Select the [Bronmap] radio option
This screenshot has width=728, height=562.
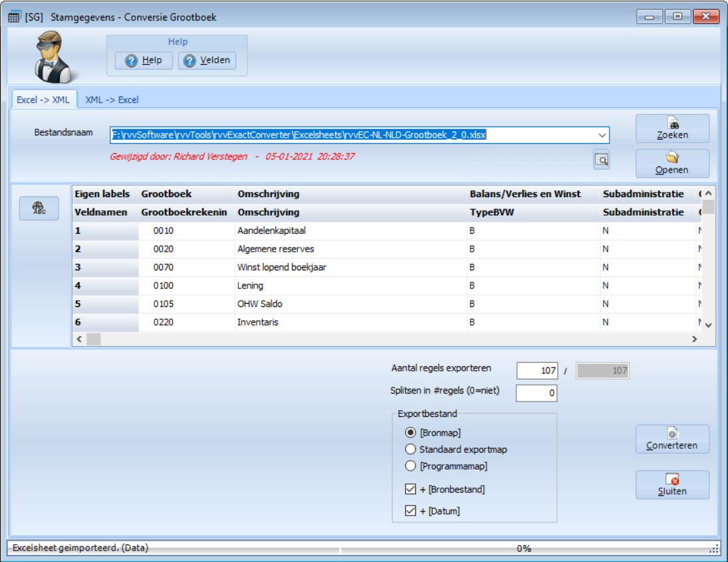point(411,432)
